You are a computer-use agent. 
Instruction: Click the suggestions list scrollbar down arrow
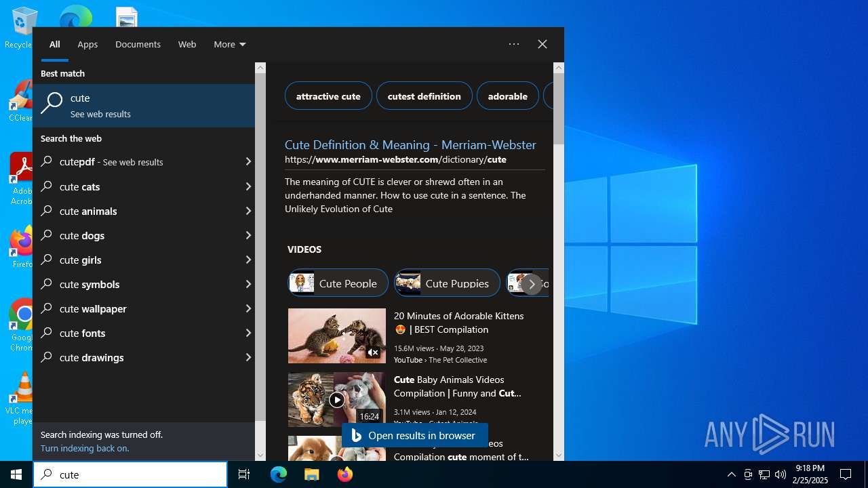[x=260, y=455]
